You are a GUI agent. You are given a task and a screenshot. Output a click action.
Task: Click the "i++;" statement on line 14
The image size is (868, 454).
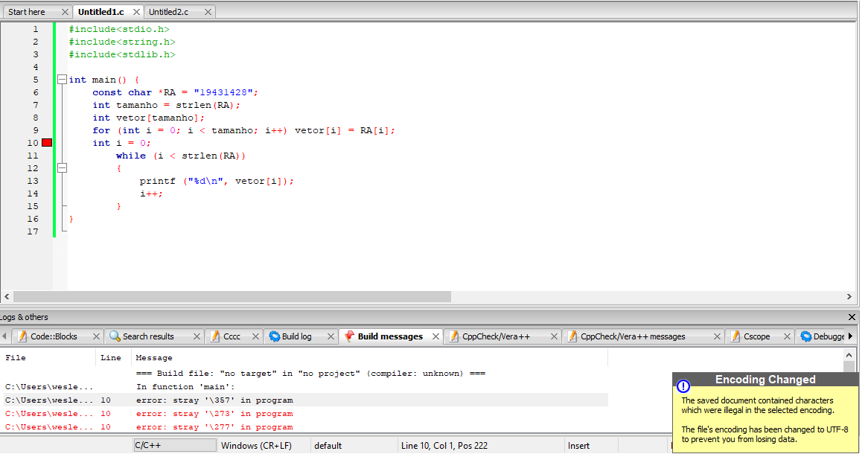tap(151, 194)
